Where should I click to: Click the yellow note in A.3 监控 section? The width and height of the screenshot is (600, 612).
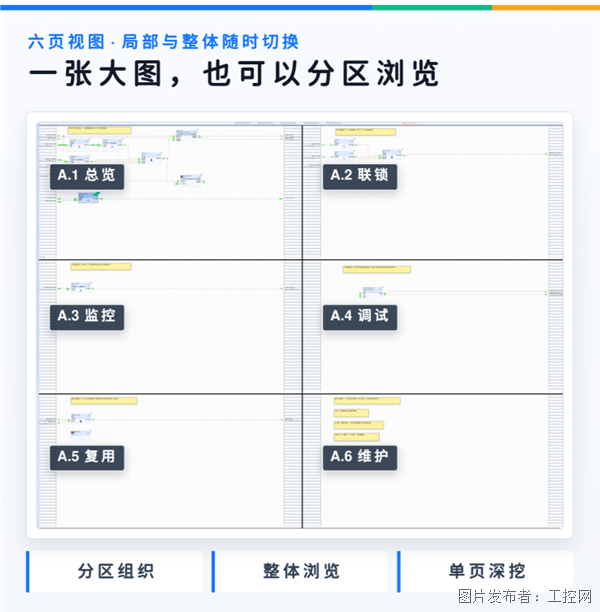coord(101,267)
